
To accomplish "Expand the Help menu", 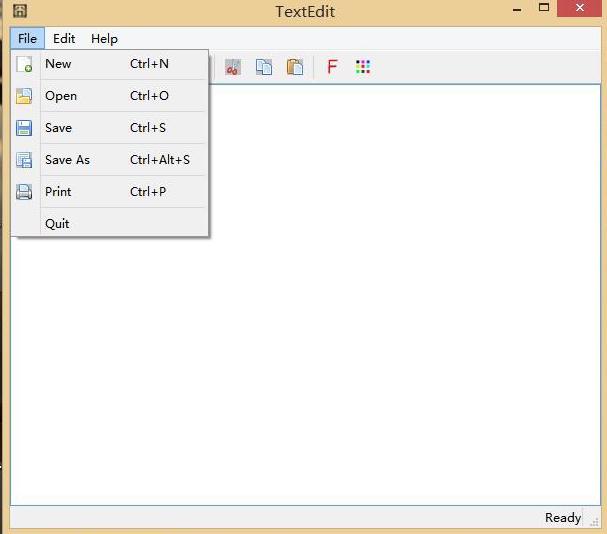I will [104, 39].
